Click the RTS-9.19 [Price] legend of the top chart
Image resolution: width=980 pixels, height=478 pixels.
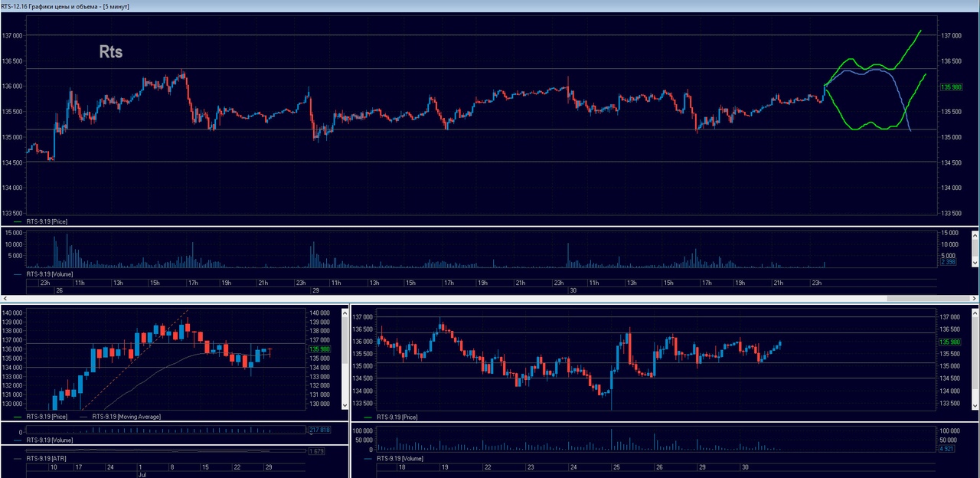point(47,221)
